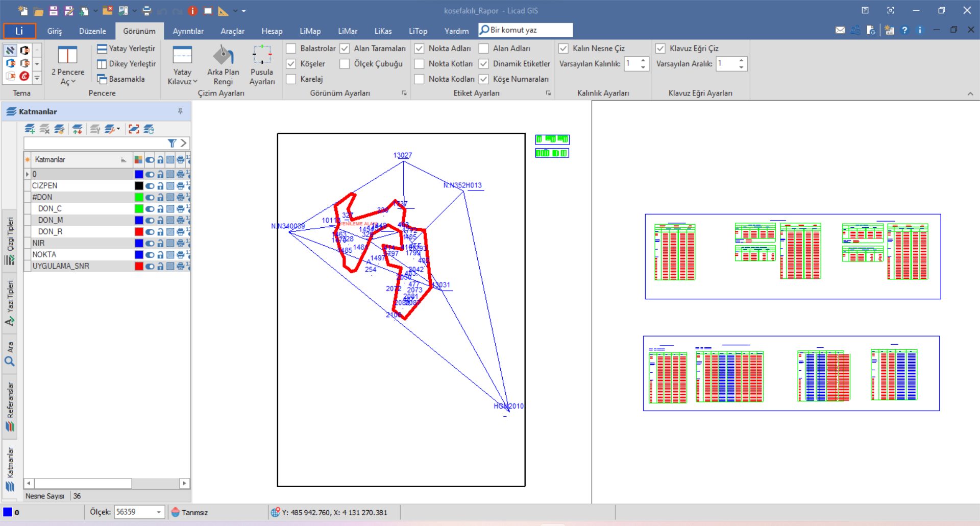Click the Yatay Yerleştir button

click(x=126, y=49)
